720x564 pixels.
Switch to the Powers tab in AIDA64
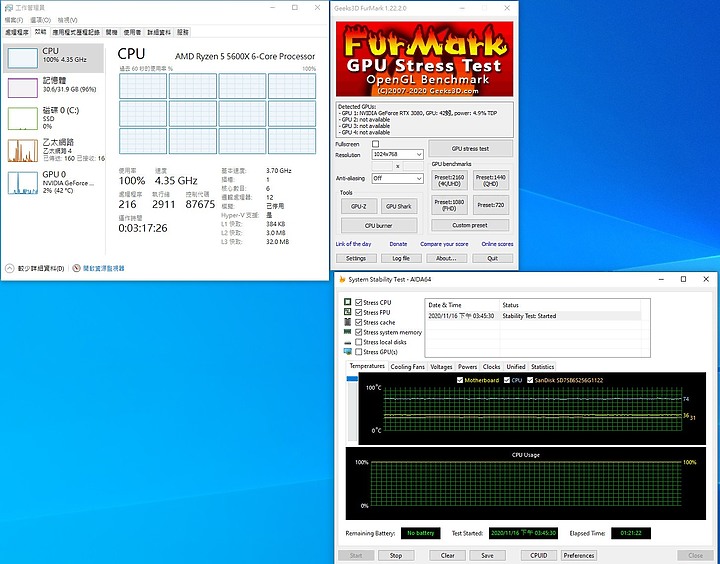click(x=467, y=367)
